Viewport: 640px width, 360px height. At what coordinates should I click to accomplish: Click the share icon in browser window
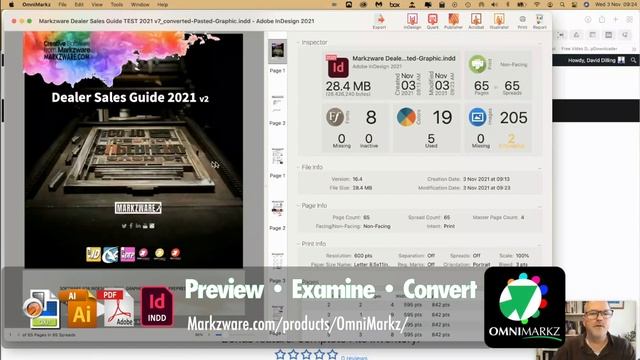coord(602,20)
